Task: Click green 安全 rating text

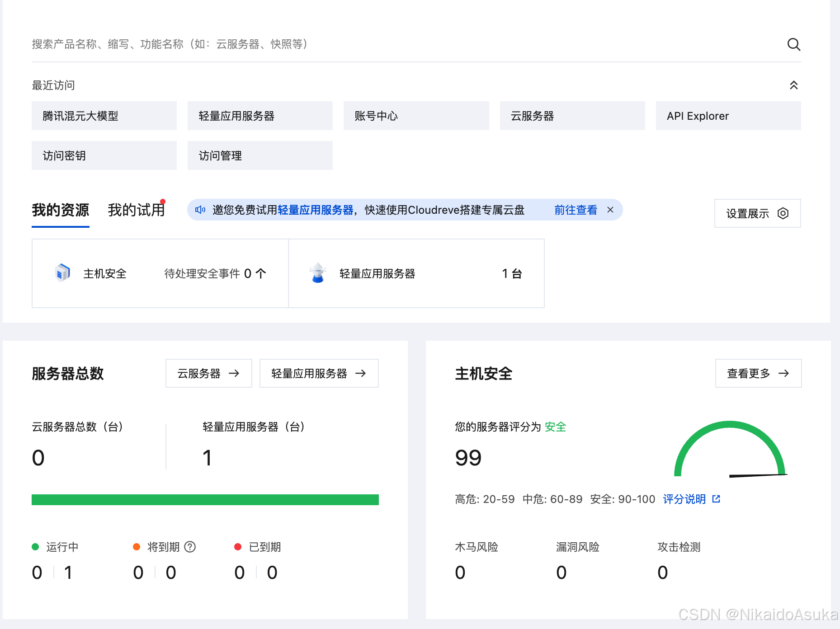Action: tap(555, 427)
